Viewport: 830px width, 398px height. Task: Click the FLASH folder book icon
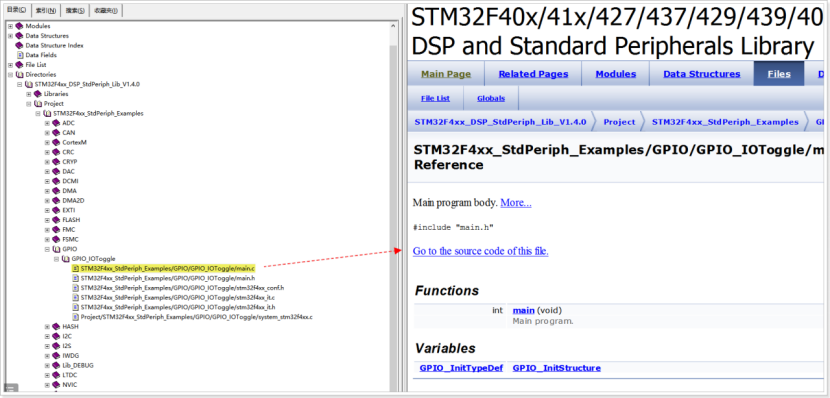[x=56, y=220]
